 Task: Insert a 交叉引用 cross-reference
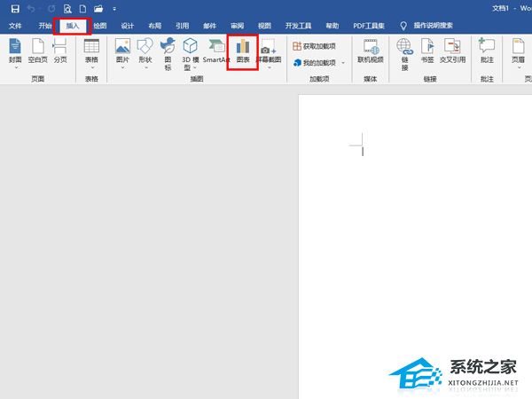pos(452,51)
